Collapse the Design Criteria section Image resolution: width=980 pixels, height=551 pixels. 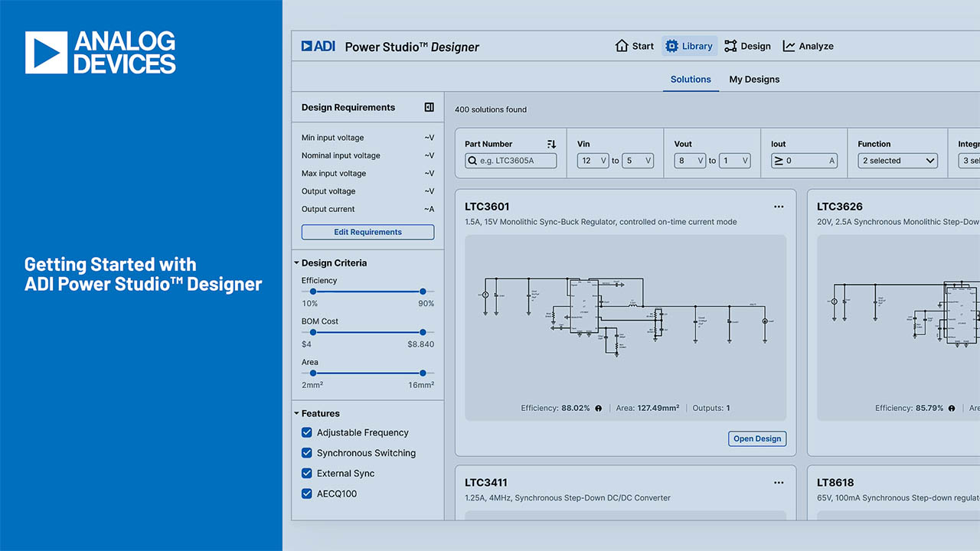point(296,262)
